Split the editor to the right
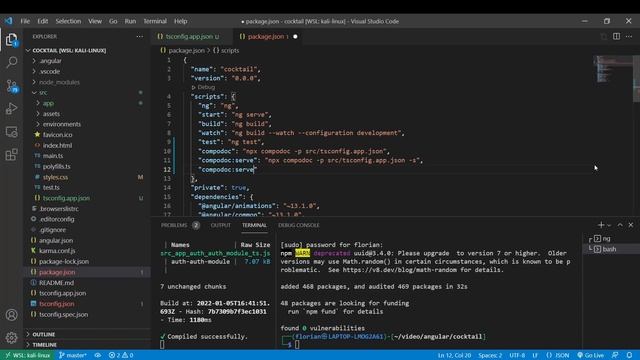The image size is (640, 360). pyautogui.click(x=616, y=36)
